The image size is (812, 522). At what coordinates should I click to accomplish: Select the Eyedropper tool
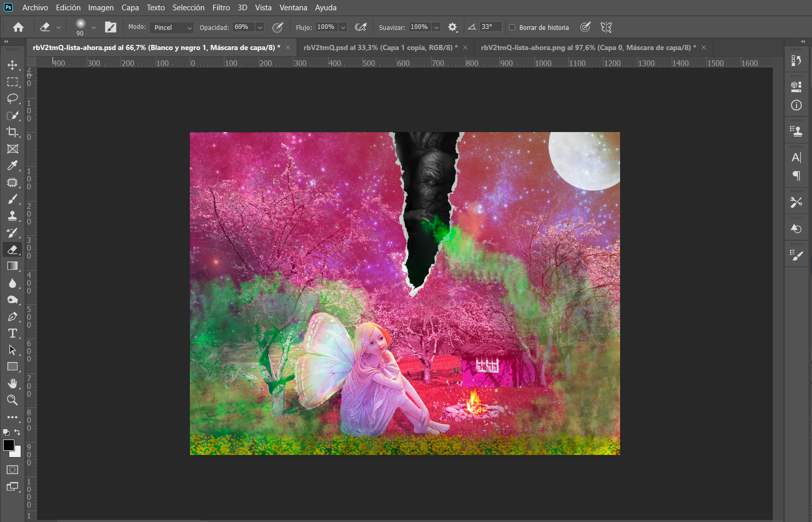point(12,166)
